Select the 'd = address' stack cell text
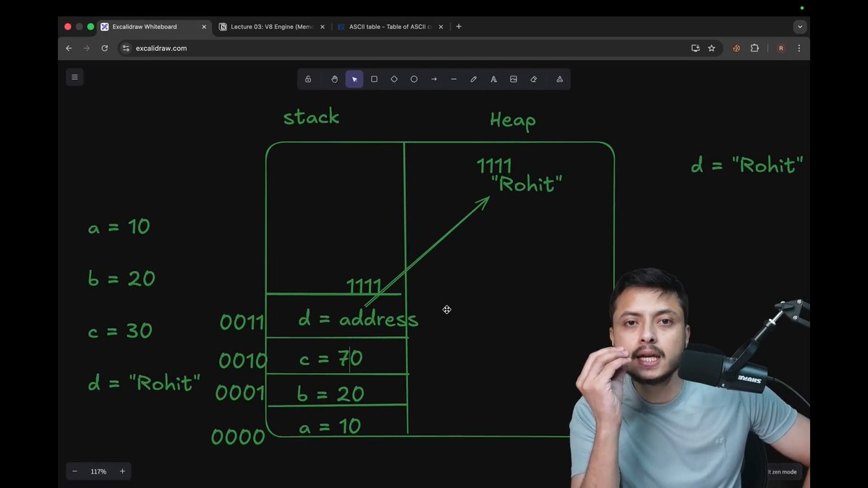The width and height of the screenshot is (868, 488). click(358, 319)
